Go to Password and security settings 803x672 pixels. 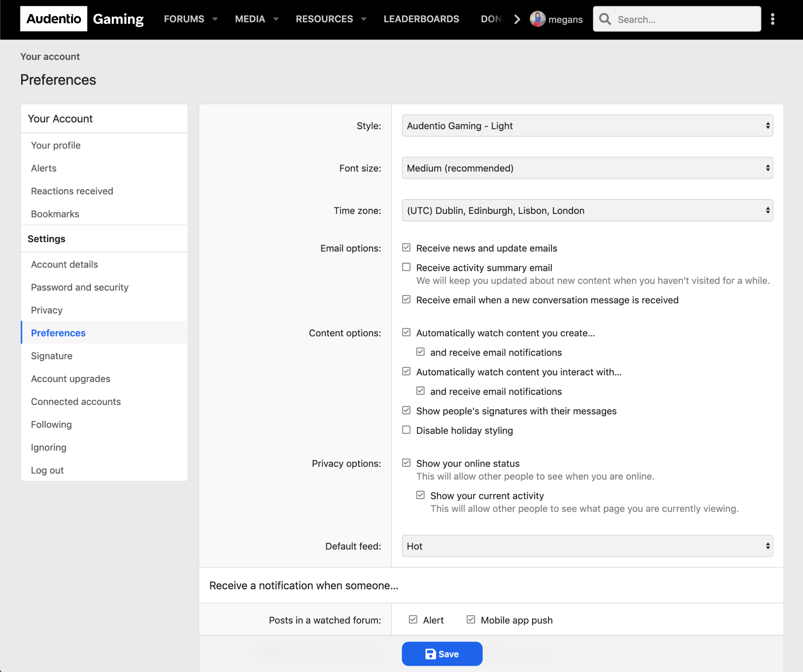tap(80, 287)
